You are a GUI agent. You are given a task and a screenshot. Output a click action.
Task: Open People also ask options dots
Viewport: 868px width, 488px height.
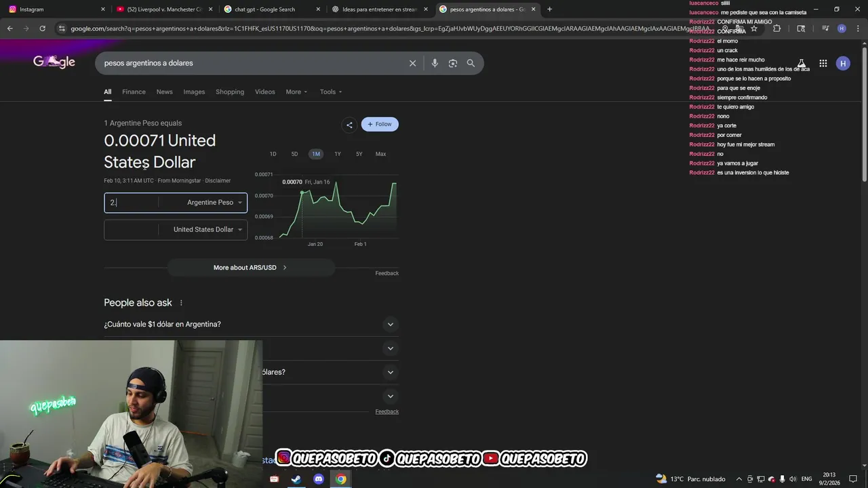tap(181, 303)
